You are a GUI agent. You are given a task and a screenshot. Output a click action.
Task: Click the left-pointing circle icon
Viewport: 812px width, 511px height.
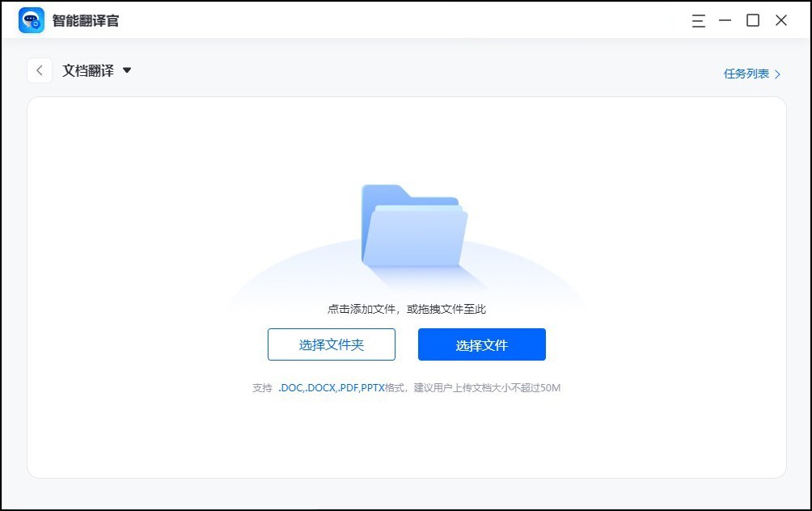40,70
